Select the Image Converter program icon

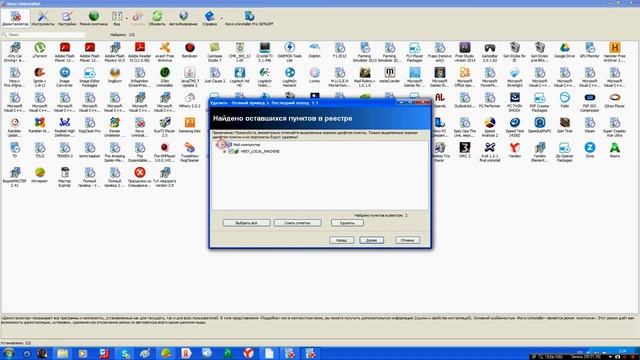tap(64, 77)
